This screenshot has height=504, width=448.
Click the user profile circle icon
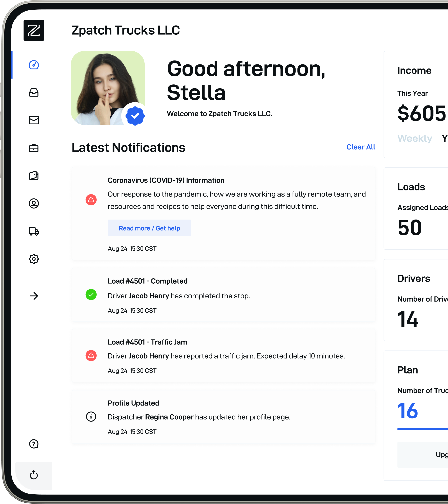[34, 204]
